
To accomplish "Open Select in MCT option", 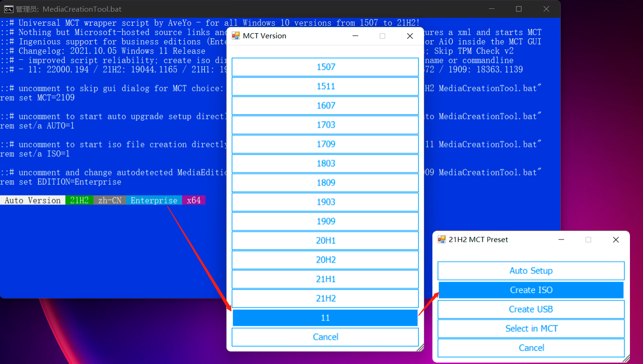I will tap(531, 329).
